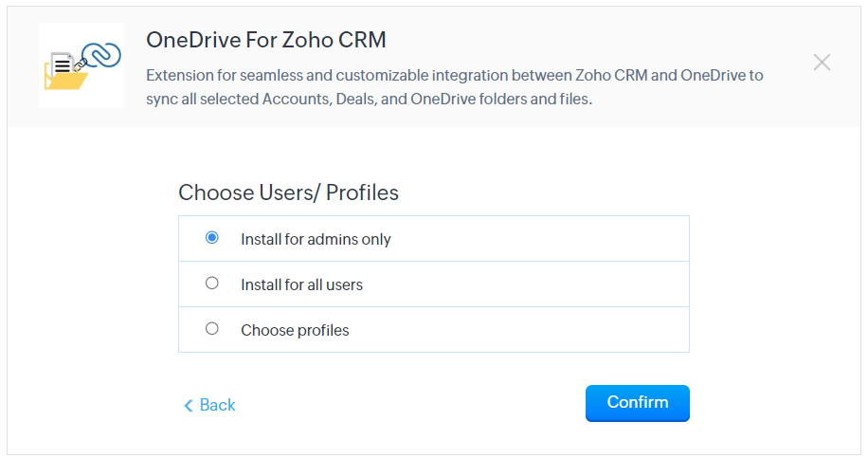Select the Choose profiles radio button

211,328
